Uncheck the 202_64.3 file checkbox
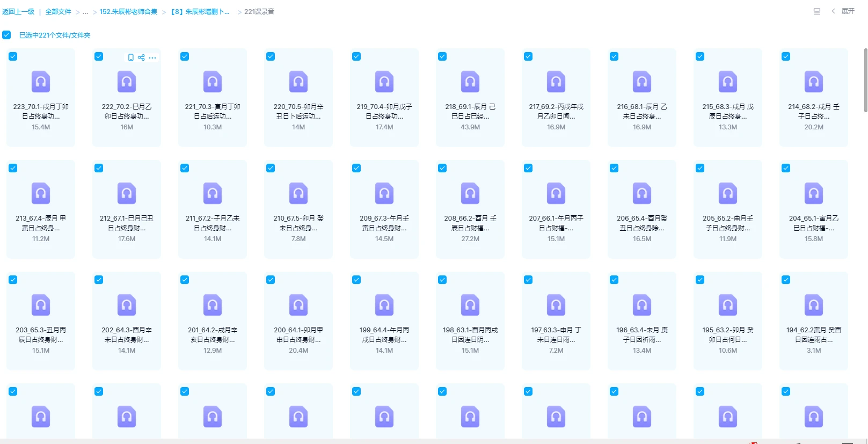Viewport: 868px width, 444px height. (x=99, y=280)
